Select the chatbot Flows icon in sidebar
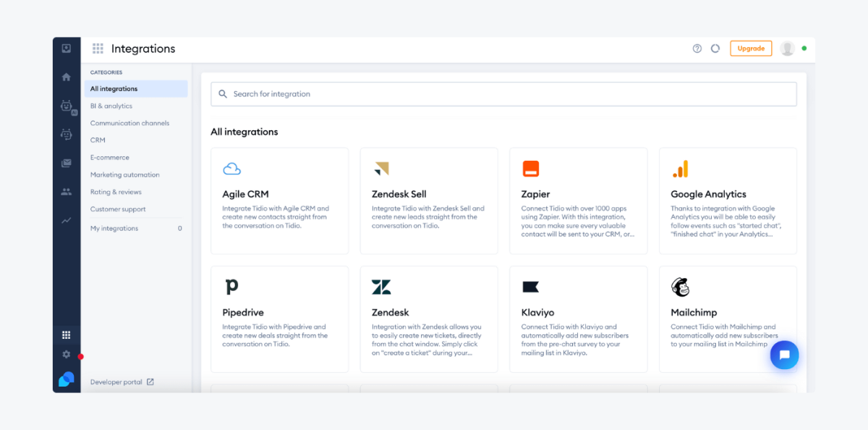Screen dimensions: 868x430 [x=66, y=134]
